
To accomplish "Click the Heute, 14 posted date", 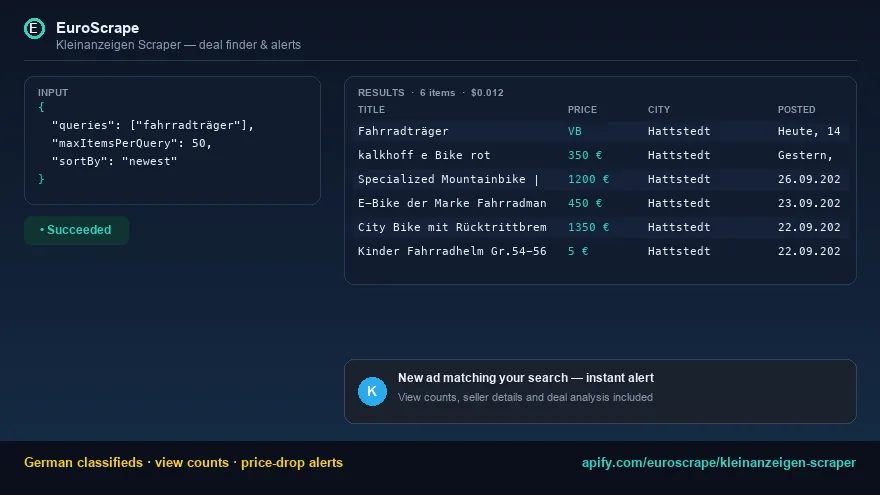I will [x=809, y=131].
